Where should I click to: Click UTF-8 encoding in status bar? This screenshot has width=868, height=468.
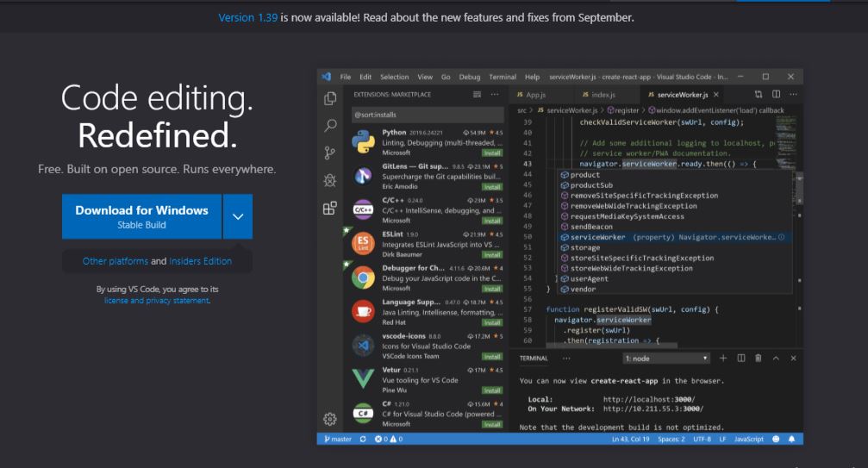click(702, 440)
